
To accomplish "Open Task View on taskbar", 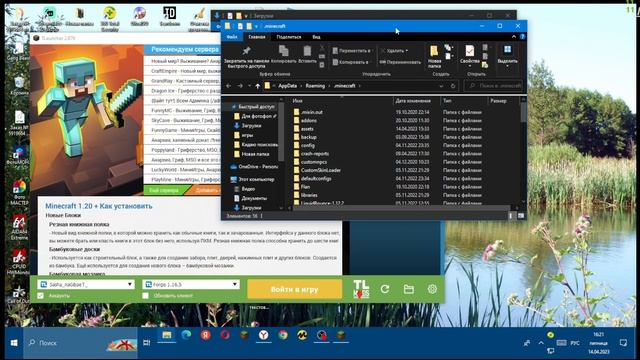I will [x=147, y=343].
